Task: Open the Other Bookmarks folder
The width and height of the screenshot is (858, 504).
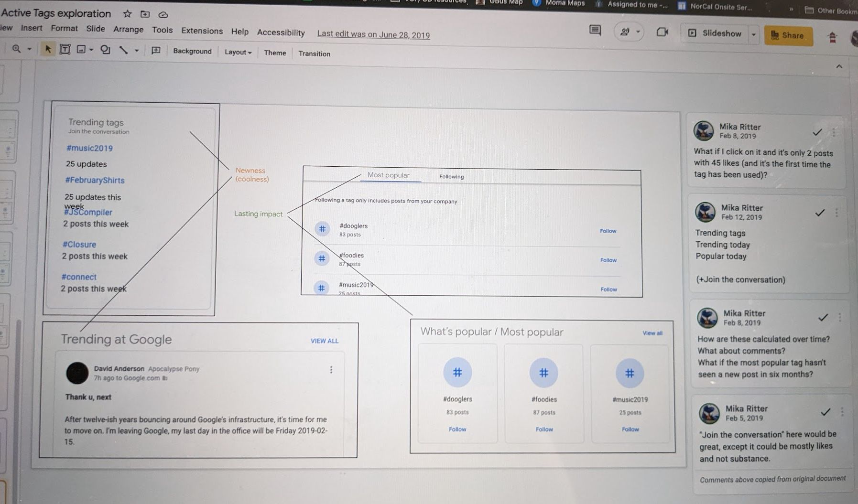Action: pos(831,10)
